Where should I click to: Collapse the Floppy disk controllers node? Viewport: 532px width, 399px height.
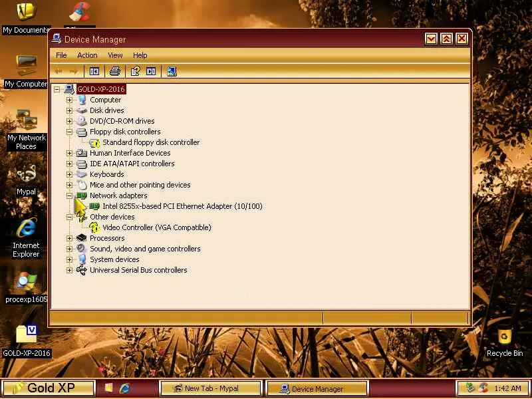coord(70,132)
